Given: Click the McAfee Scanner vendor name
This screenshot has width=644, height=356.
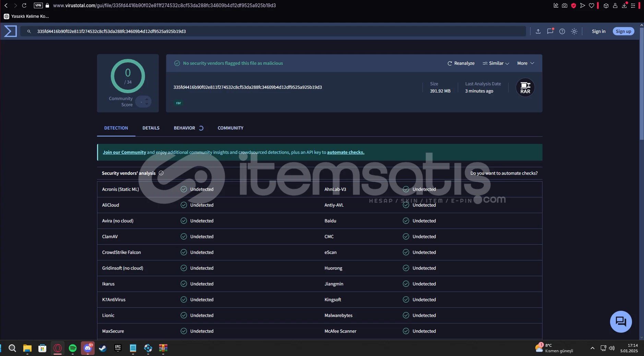Looking at the screenshot, I should coord(341,331).
